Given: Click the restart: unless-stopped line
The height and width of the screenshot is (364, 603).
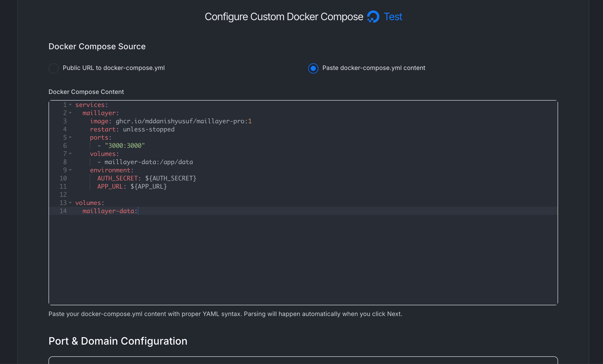Looking at the screenshot, I should pyautogui.click(x=132, y=129).
